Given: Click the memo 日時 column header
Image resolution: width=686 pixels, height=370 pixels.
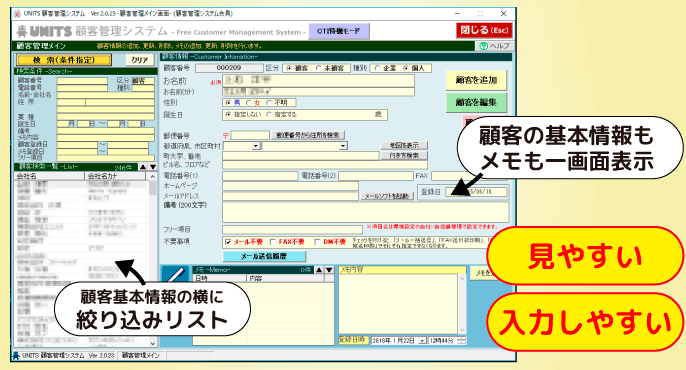Looking at the screenshot, I should click(220, 278).
